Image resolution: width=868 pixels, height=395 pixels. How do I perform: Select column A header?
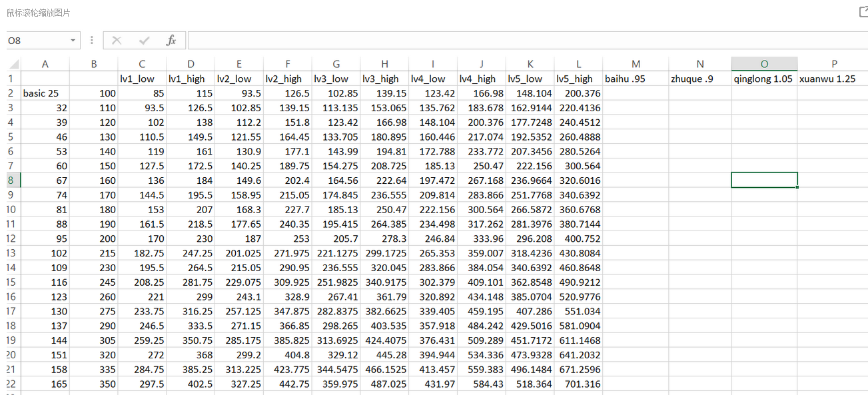(x=45, y=64)
